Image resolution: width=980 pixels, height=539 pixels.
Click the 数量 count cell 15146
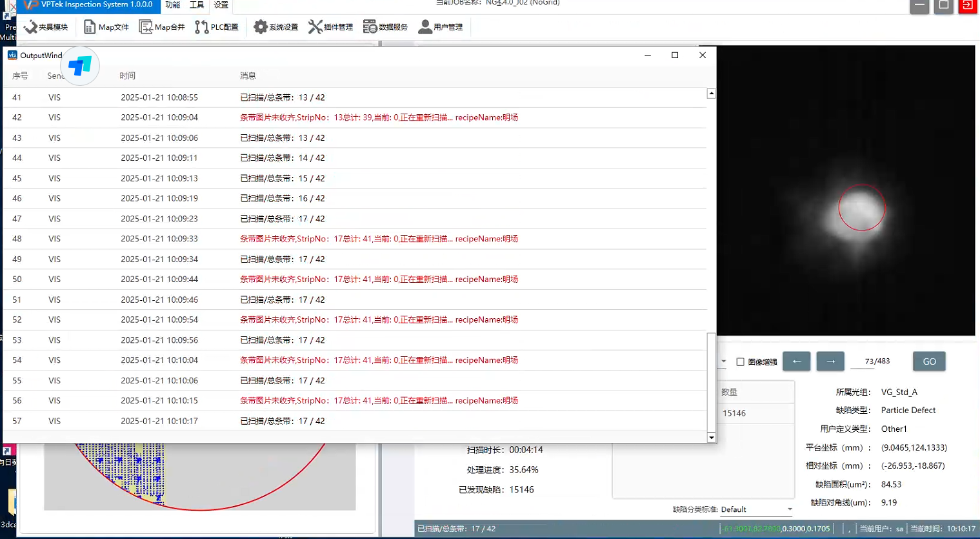click(x=734, y=413)
